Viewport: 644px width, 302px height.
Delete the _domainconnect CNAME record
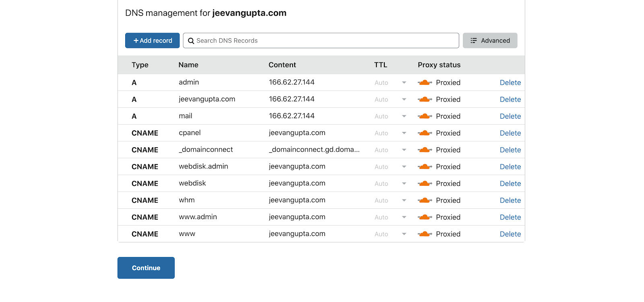(x=510, y=150)
